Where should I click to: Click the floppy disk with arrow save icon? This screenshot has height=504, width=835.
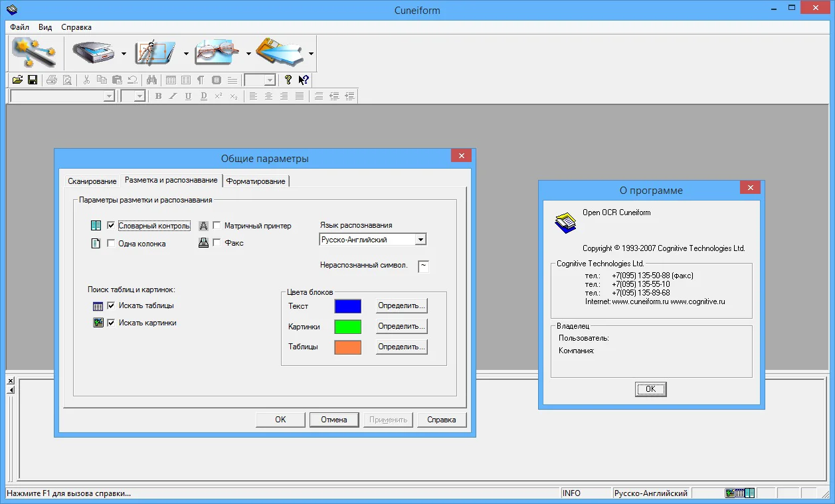(x=280, y=53)
